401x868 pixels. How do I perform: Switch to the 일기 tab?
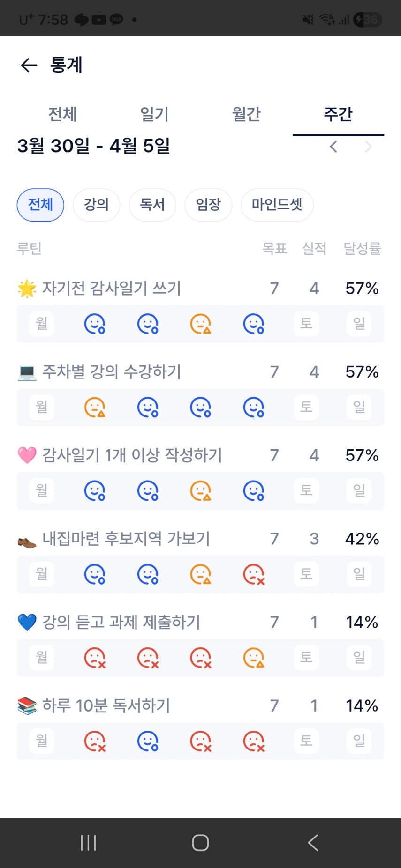tap(154, 114)
